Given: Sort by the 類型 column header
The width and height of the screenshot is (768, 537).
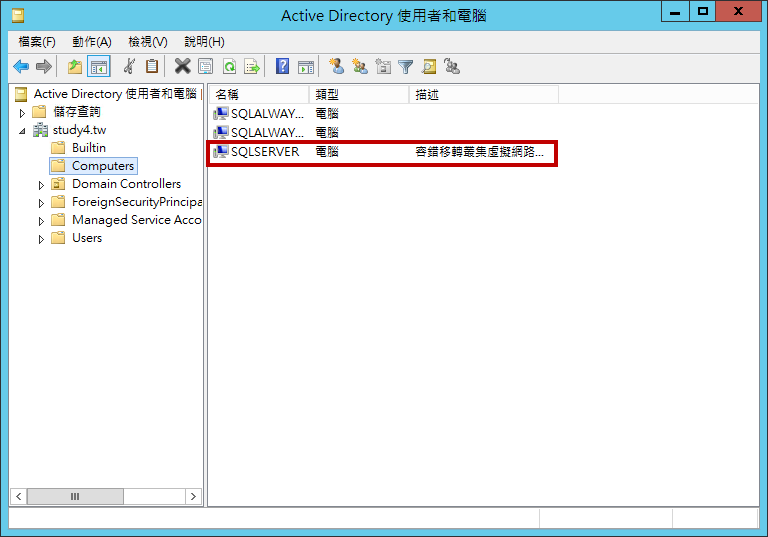Looking at the screenshot, I should tap(360, 95).
